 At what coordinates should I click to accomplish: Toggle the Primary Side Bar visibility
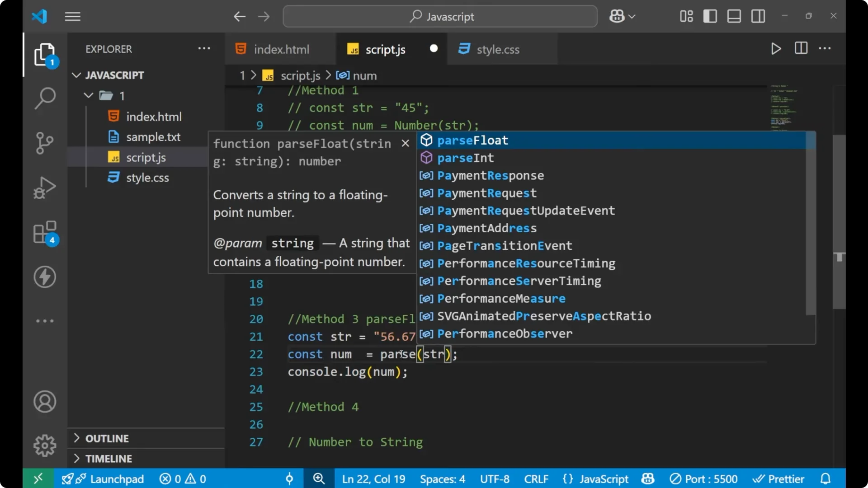710,16
